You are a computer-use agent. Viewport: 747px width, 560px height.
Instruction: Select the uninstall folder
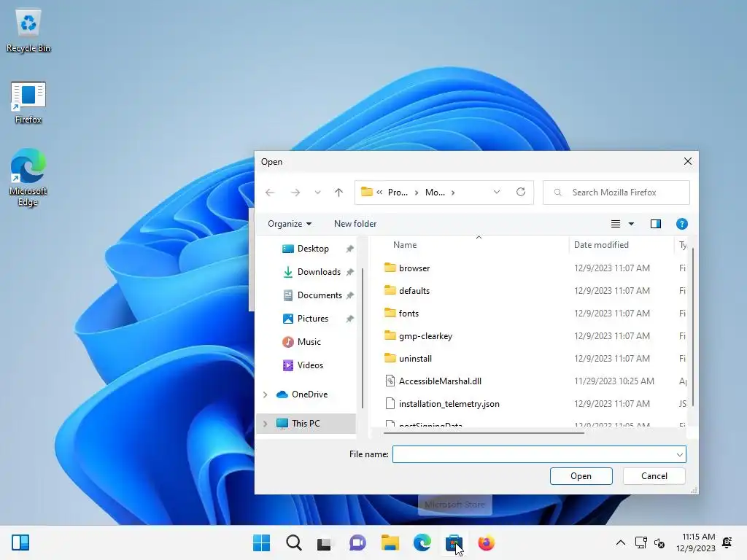415,359
